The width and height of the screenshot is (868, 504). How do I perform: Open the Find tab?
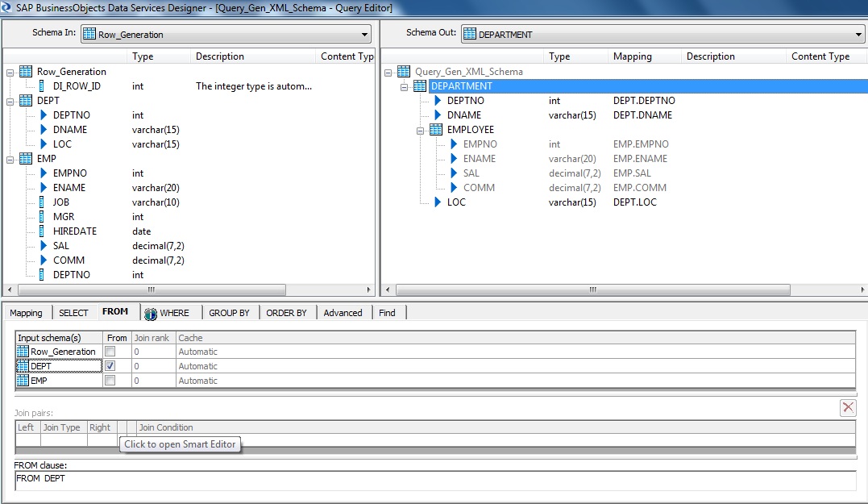[388, 313]
